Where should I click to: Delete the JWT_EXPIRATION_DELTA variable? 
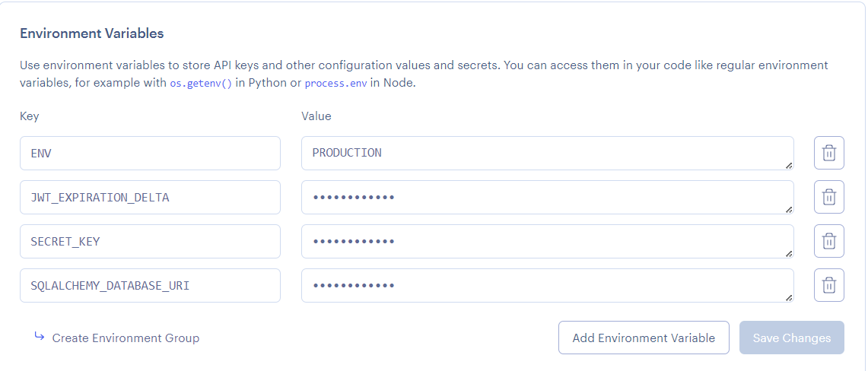pyautogui.click(x=829, y=197)
